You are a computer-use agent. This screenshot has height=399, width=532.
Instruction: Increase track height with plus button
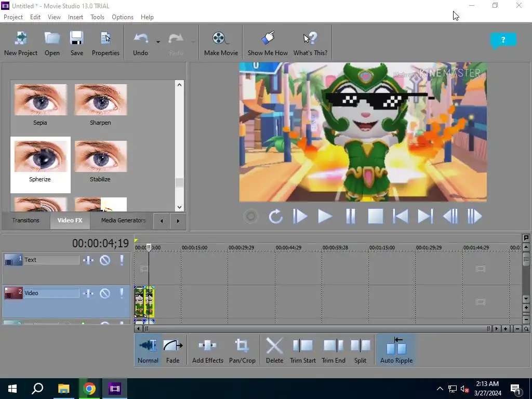[526, 308]
